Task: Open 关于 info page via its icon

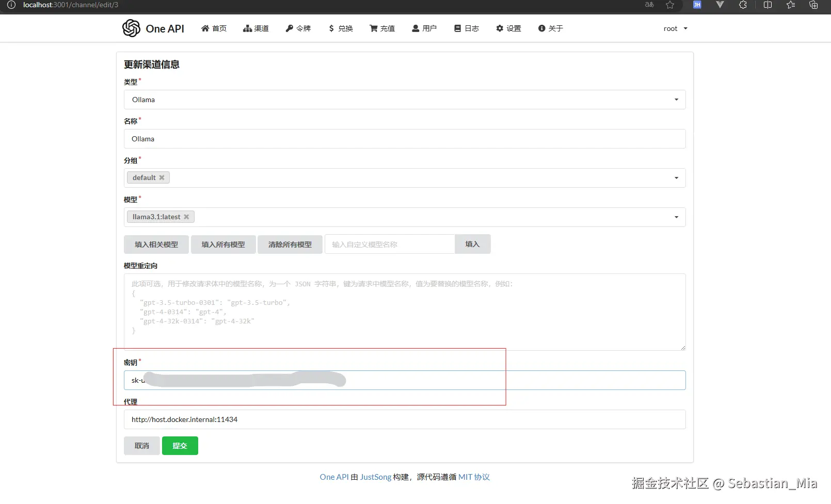Action: coord(541,28)
